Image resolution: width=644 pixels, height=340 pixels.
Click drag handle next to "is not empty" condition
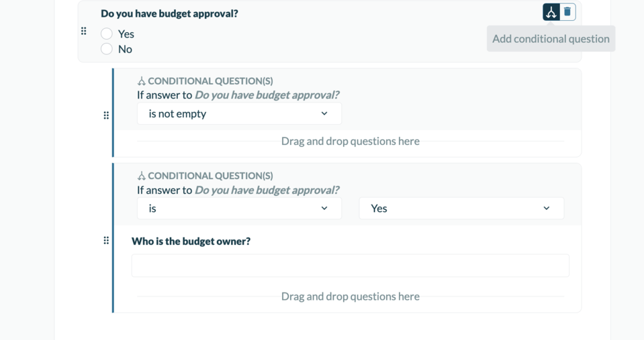tap(106, 115)
